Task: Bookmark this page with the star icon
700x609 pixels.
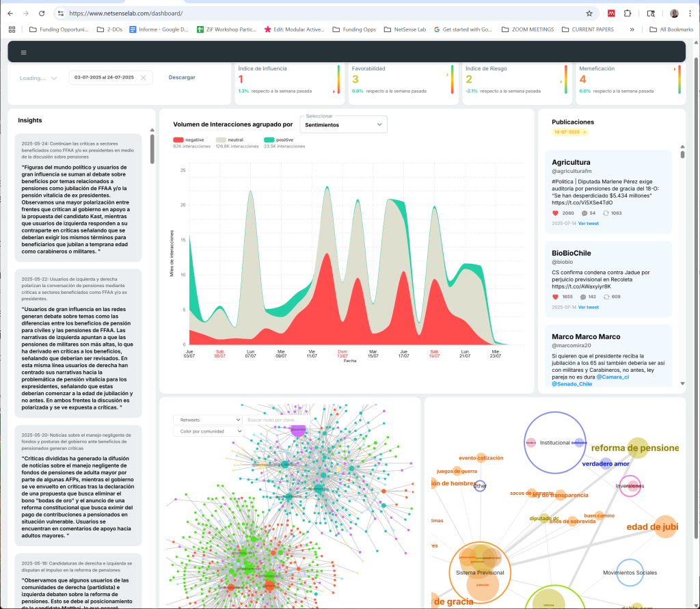Action: tap(589, 13)
